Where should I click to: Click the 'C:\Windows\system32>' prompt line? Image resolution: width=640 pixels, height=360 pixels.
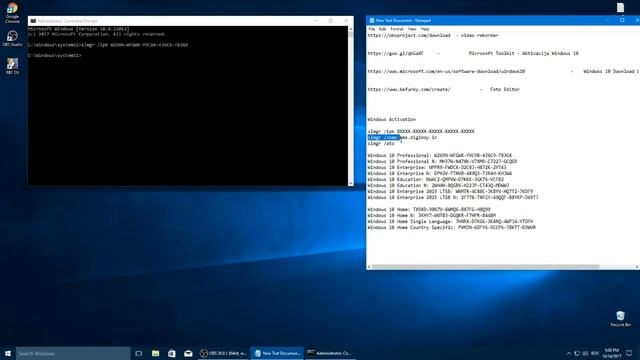click(x=55, y=55)
